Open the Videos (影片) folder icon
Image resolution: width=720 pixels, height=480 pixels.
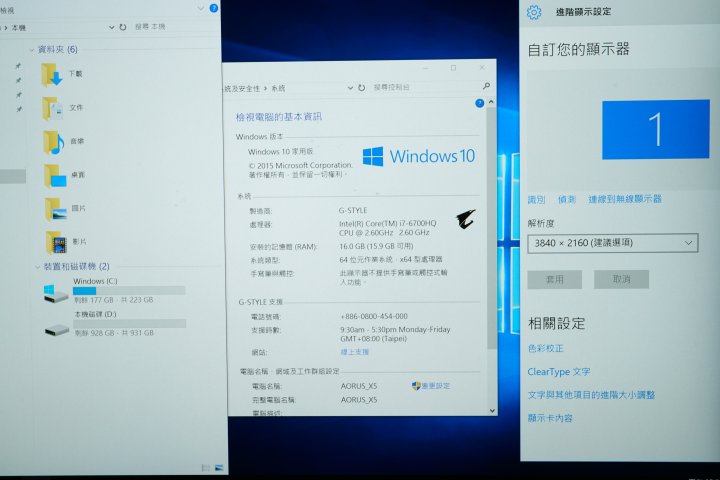point(56,243)
